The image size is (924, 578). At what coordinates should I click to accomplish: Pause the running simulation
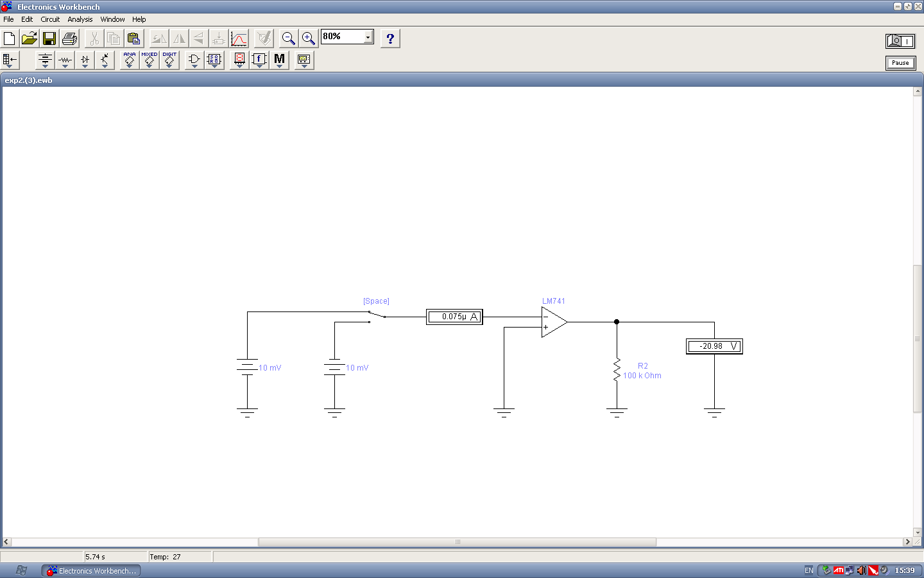click(900, 63)
